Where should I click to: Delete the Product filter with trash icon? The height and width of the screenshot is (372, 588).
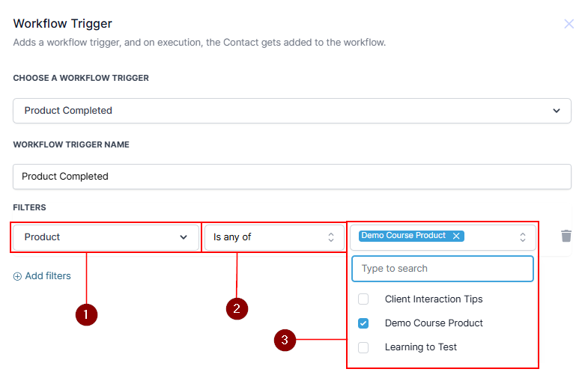click(566, 237)
